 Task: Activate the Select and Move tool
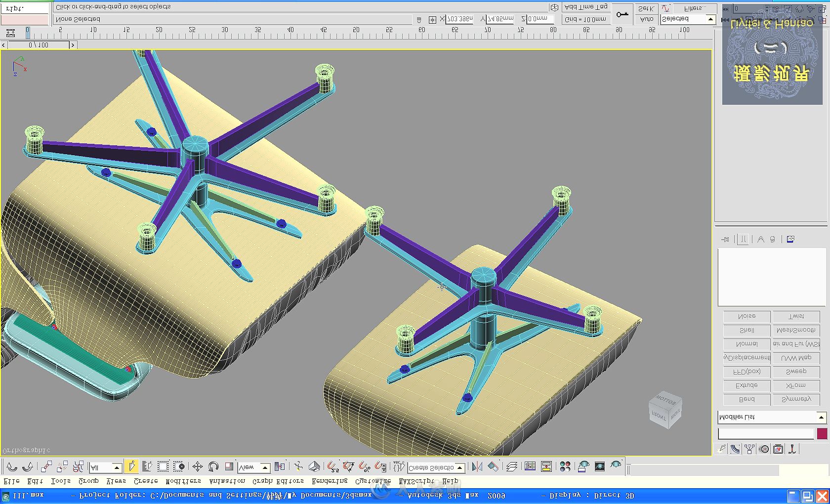pyautogui.click(x=197, y=466)
